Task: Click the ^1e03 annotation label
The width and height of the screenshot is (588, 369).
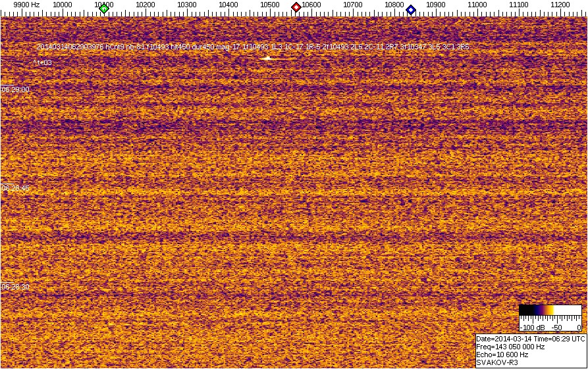Action: (x=42, y=63)
